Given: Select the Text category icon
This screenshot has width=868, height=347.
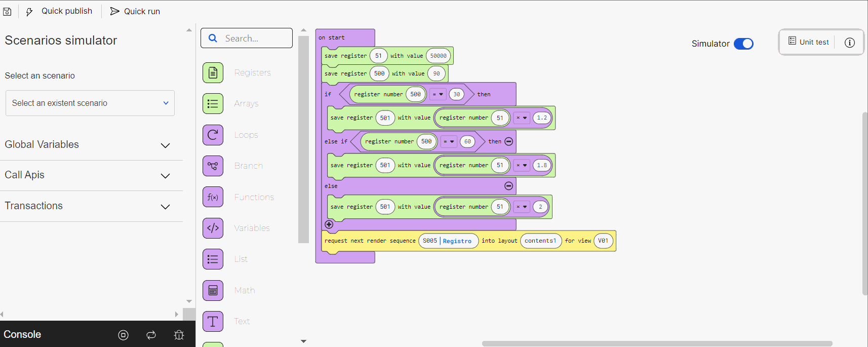Looking at the screenshot, I should [x=213, y=321].
